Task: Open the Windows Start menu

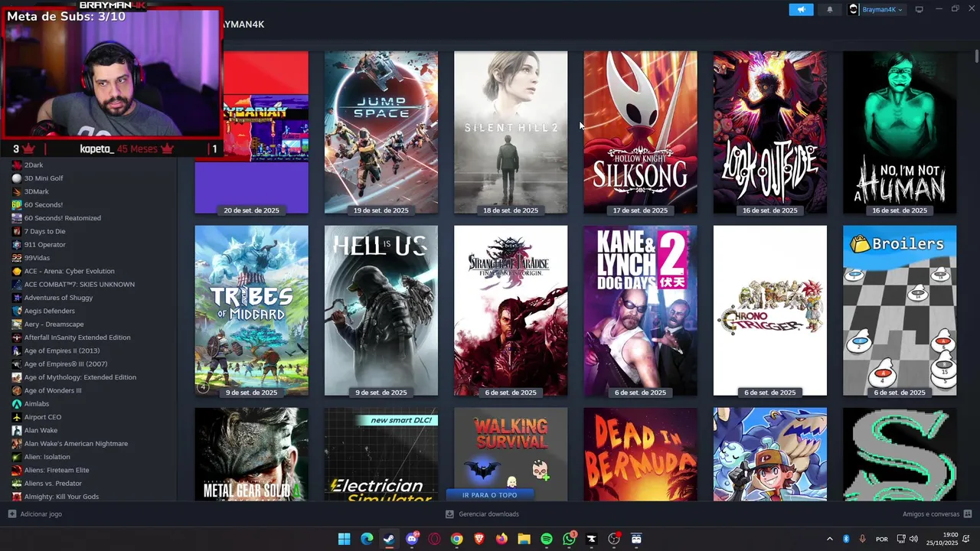Action: (x=345, y=539)
